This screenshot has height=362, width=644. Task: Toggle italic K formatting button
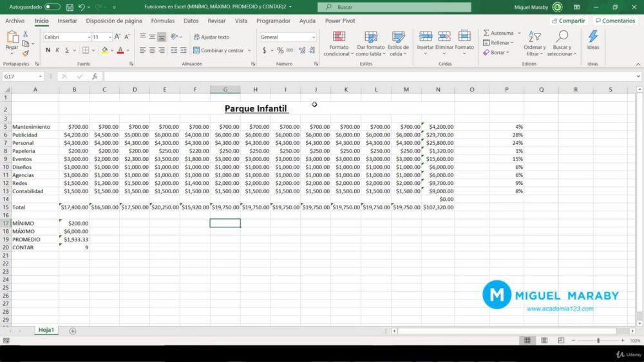57,50
